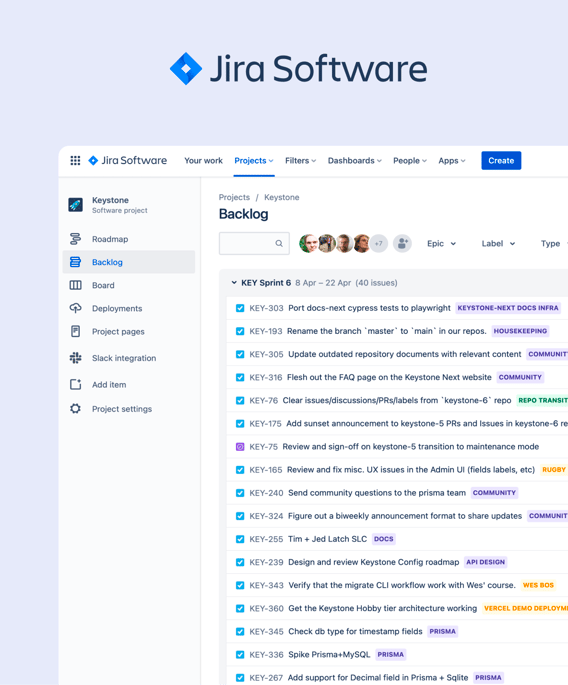
Task: Click the PRISMA tag on KEY-345
Action: (x=443, y=632)
